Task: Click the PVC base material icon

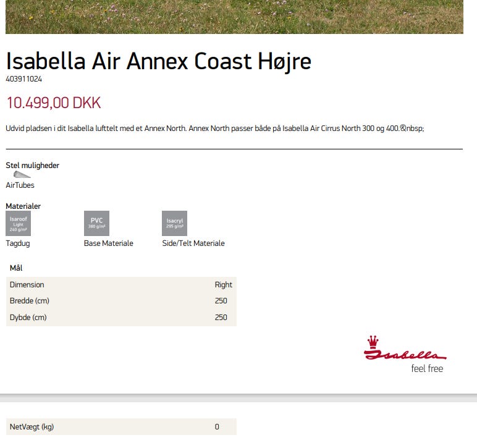Action: 96,223
